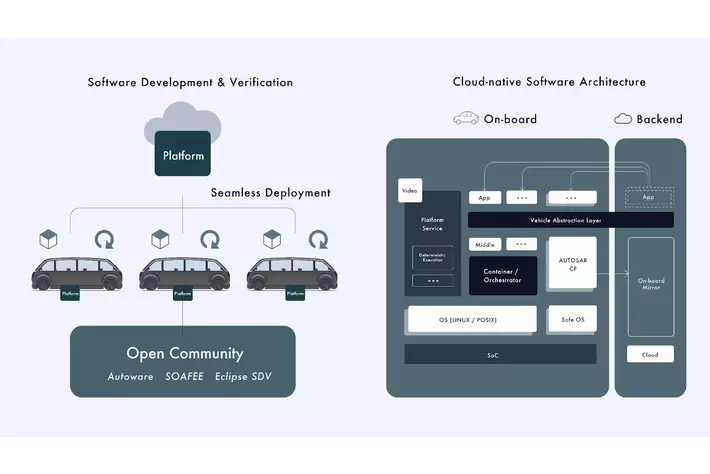Select the Safe OS block
The width and height of the screenshot is (710, 474).
572,320
